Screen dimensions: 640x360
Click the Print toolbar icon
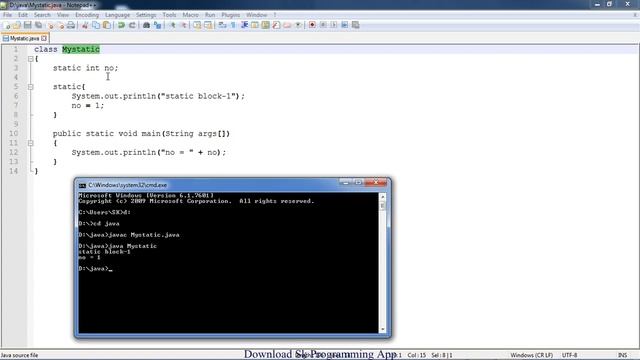coord(71,25)
